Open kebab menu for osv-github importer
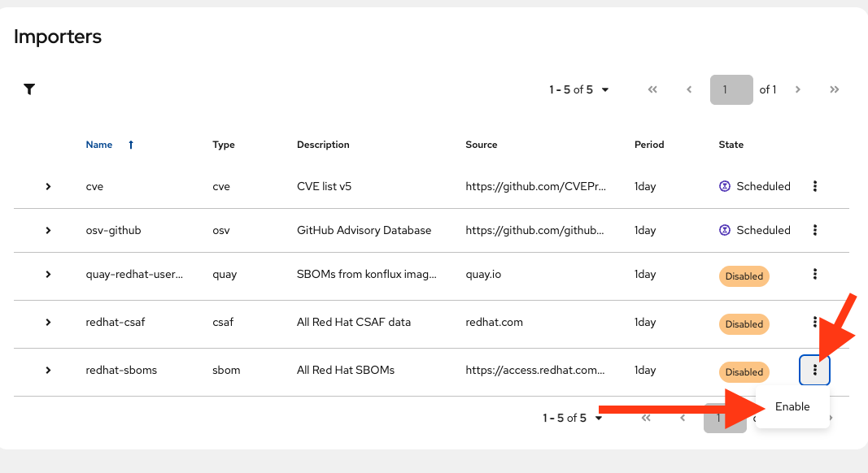Image resolution: width=868 pixels, height=473 pixels. [815, 230]
